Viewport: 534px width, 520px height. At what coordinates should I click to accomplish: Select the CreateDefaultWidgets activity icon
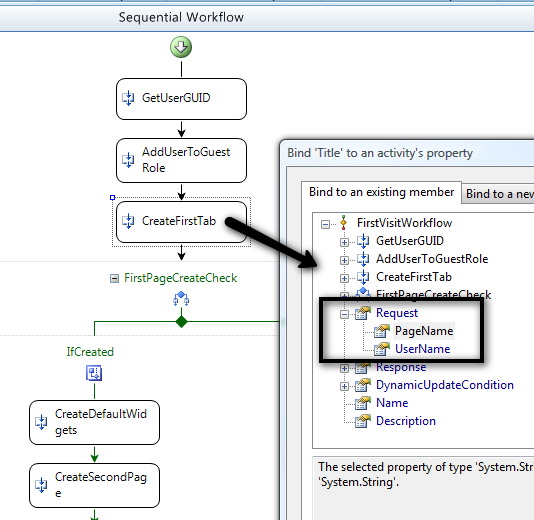[x=41, y=422]
